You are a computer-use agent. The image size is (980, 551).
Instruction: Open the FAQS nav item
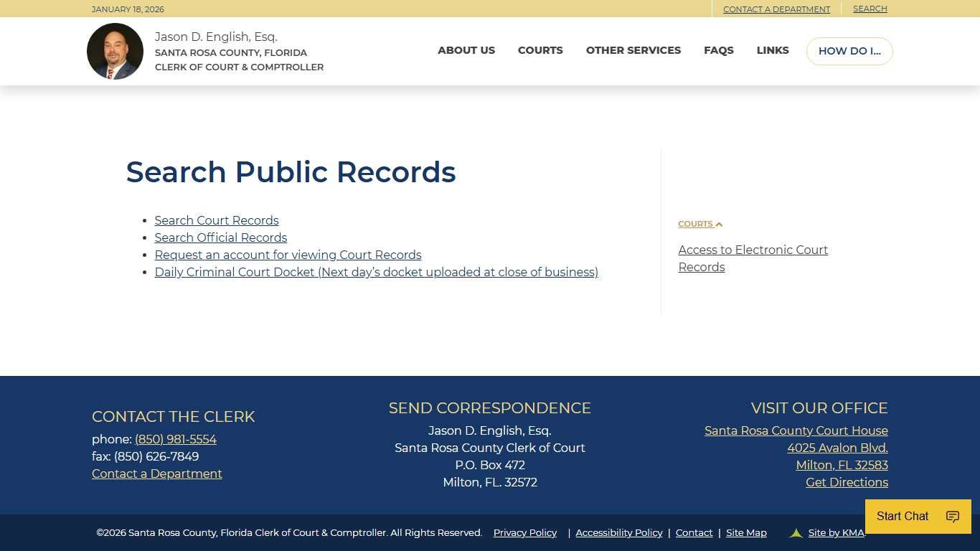tap(719, 50)
